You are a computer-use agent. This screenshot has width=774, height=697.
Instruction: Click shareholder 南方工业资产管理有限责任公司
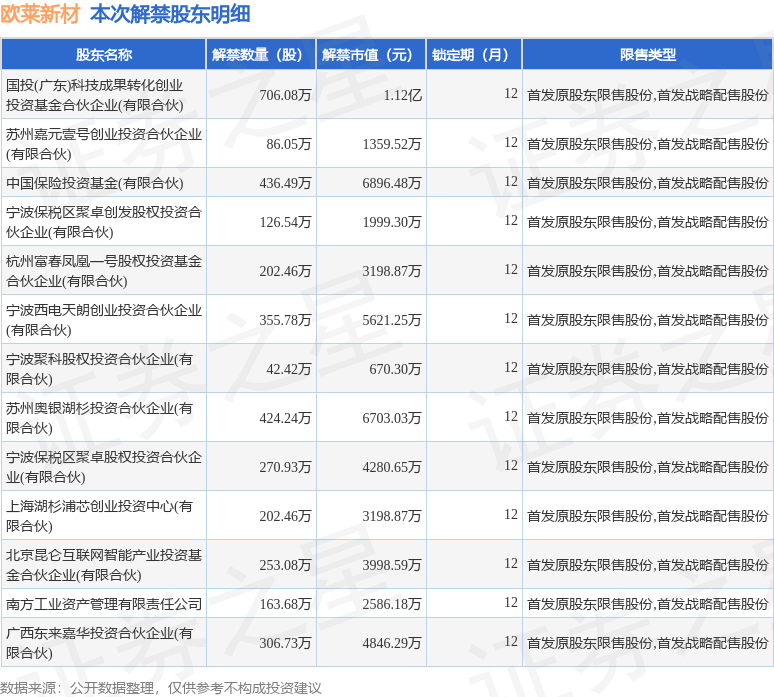104,604
